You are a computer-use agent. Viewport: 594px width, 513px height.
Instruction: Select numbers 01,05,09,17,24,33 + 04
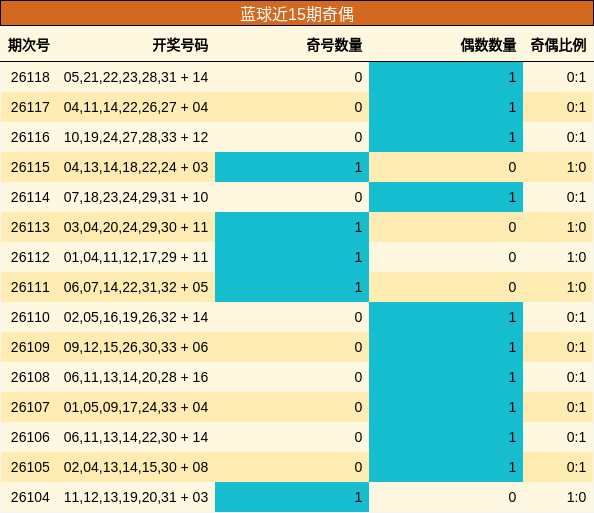(136, 407)
